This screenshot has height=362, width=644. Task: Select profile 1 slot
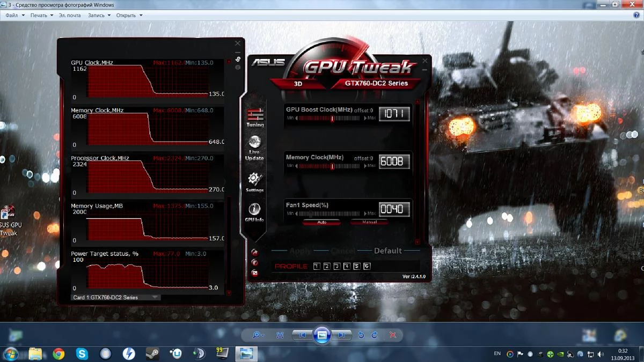[x=316, y=266]
